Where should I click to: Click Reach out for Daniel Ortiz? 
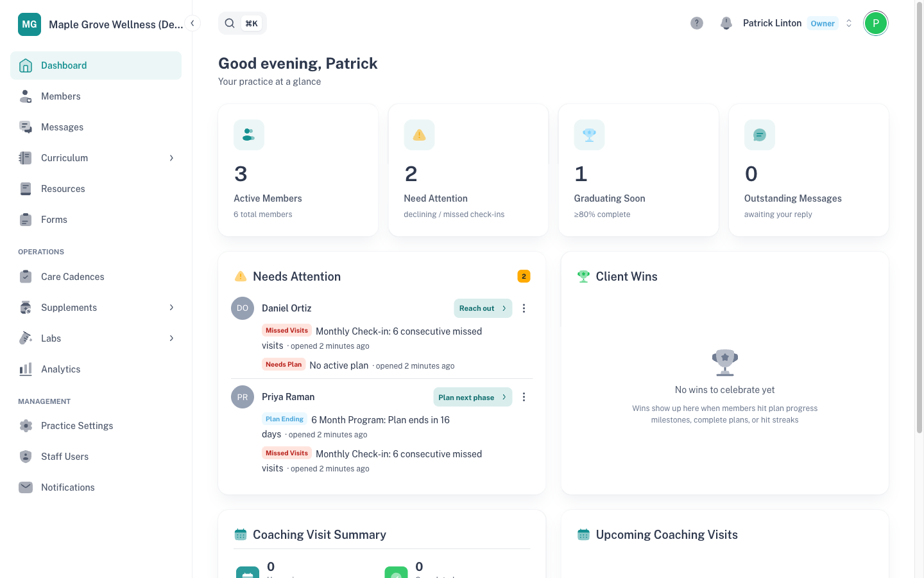coord(483,308)
